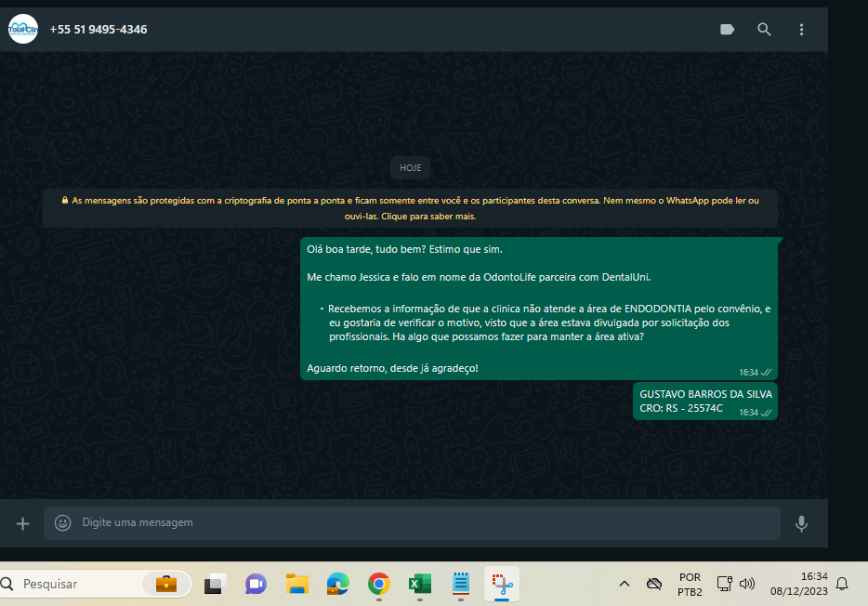The height and width of the screenshot is (606, 868).
Task: Open the notification bell icon
Action: tap(842, 584)
